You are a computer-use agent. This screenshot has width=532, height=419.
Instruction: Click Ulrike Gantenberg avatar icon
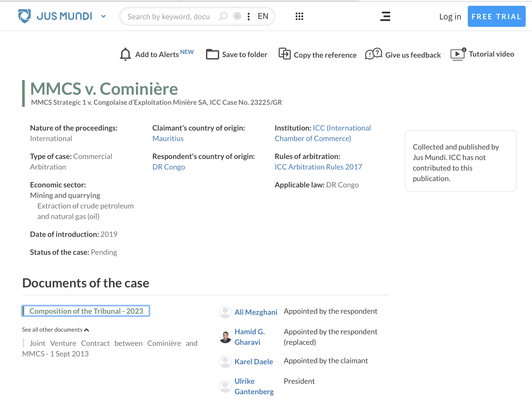click(225, 386)
